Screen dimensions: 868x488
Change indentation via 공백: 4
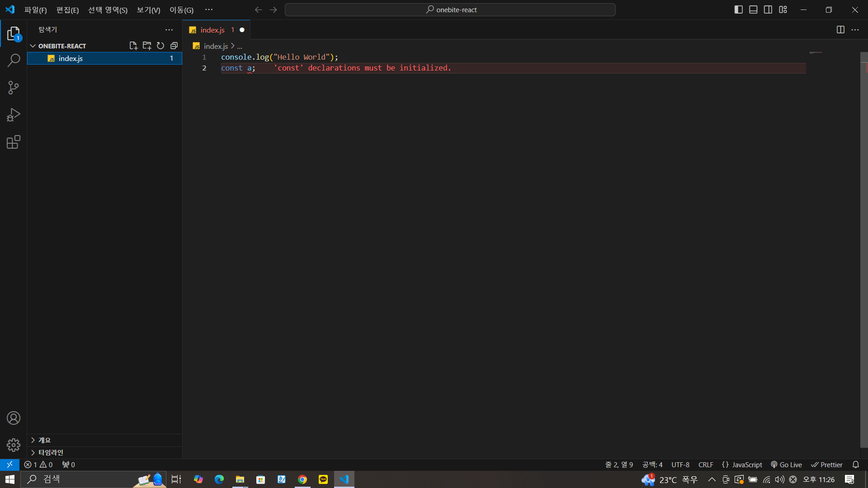click(x=652, y=465)
